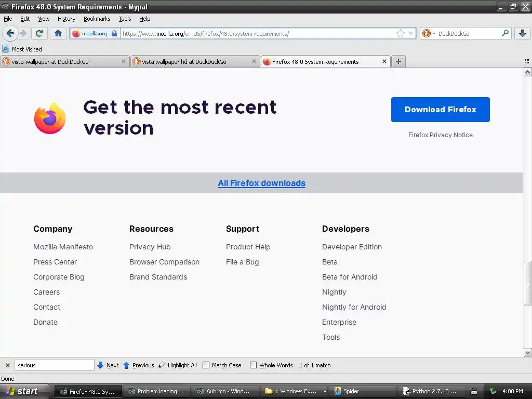Open the Firefox Privacy Notice link
Image resolution: width=532 pixels, height=399 pixels.
[x=441, y=135]
